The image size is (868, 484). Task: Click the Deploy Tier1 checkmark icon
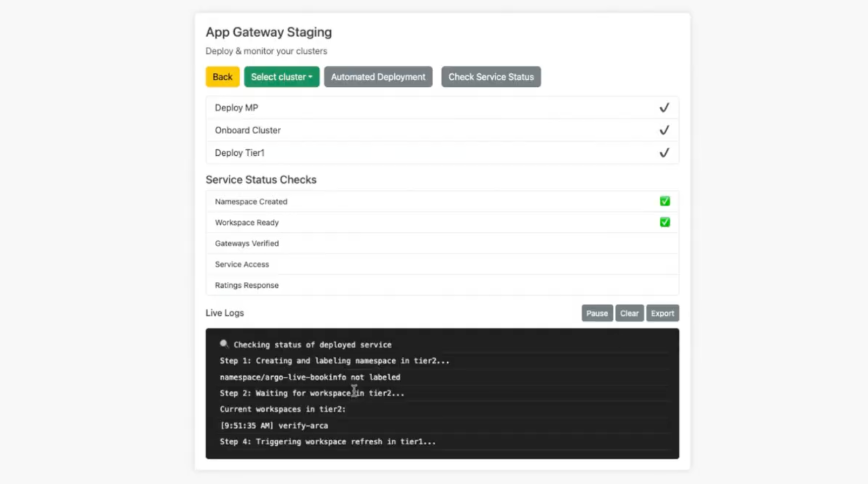coord(664,153)
